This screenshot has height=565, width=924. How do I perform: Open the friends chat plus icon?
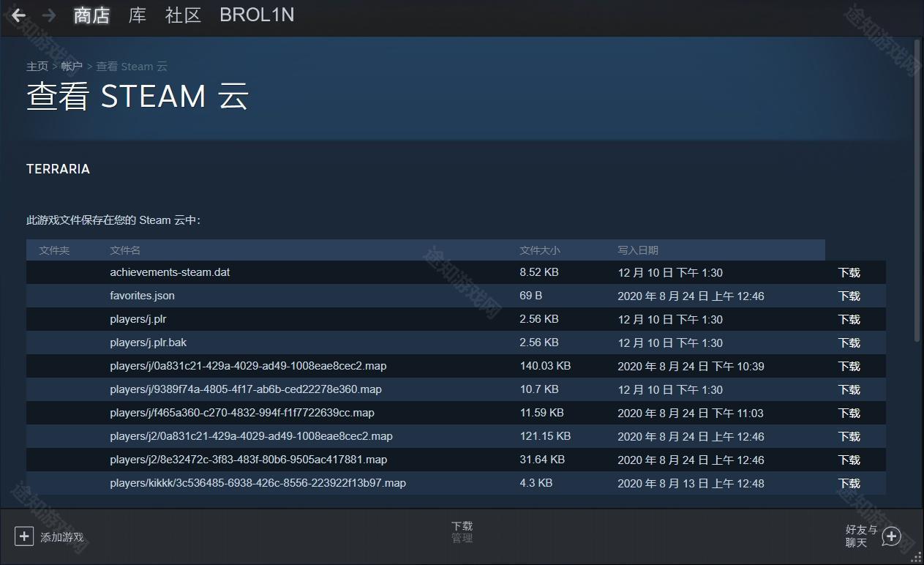pyautogui.click(x=891, y=536)
